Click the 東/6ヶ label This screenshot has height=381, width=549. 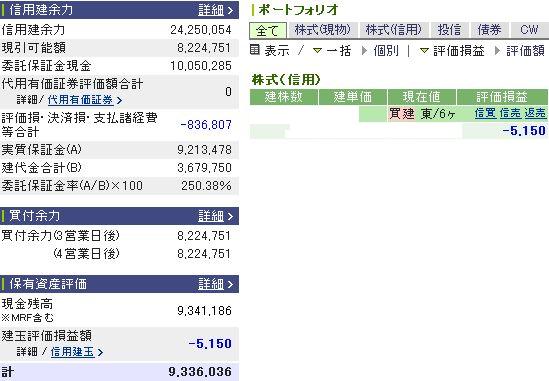click(x=438, y=113)
